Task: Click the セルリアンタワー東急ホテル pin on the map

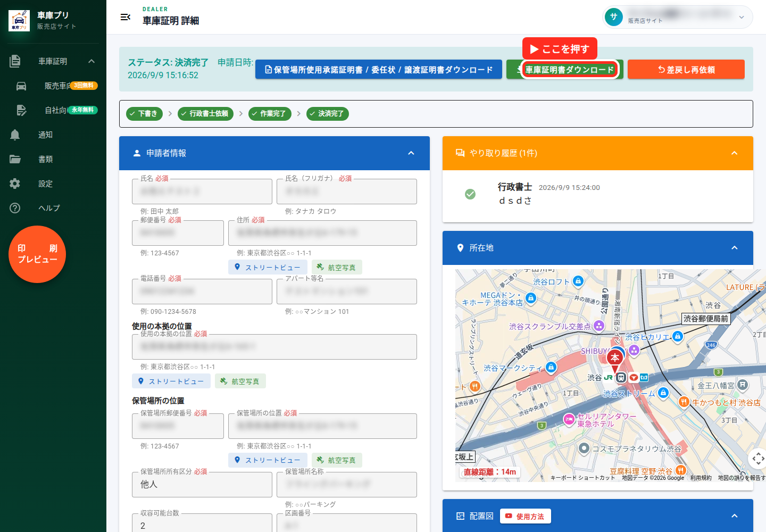Action: (x=569, y=419)
